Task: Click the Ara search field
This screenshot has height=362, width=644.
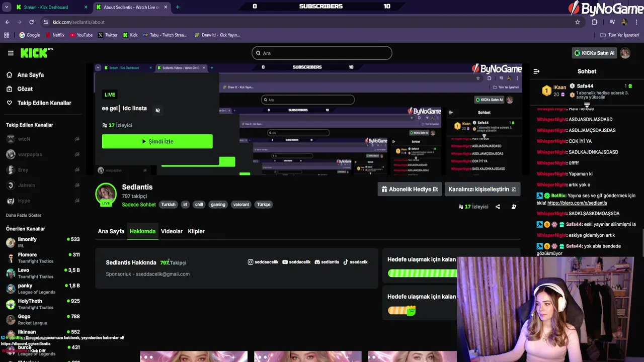Action: [x=322, y=53]
